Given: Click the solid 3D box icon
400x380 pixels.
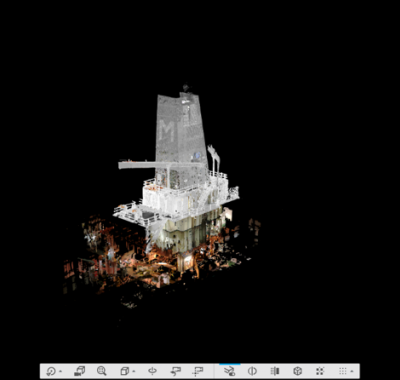Looking at the screenshot, I should (x=297, y=371).
